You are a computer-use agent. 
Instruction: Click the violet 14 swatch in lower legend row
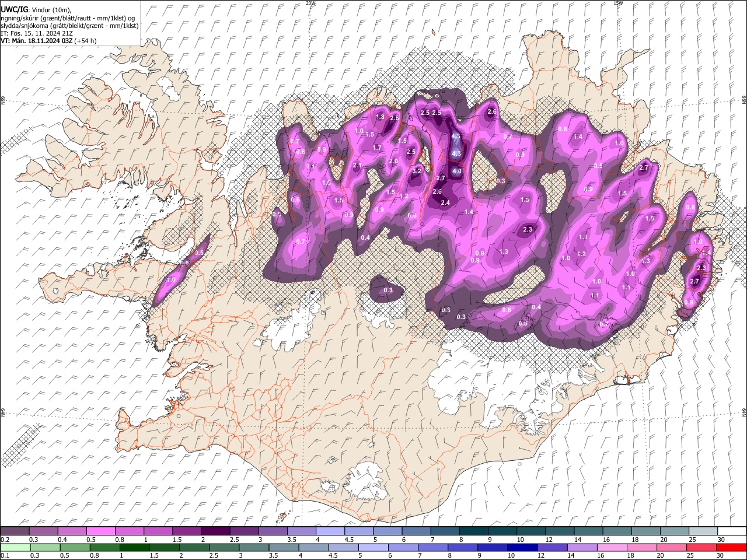tap(582, 547)
